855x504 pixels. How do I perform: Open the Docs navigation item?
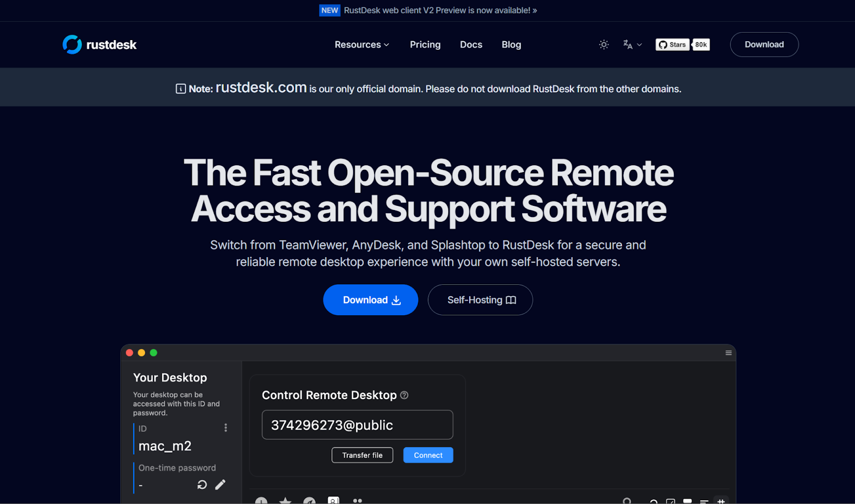coord(471,44)
